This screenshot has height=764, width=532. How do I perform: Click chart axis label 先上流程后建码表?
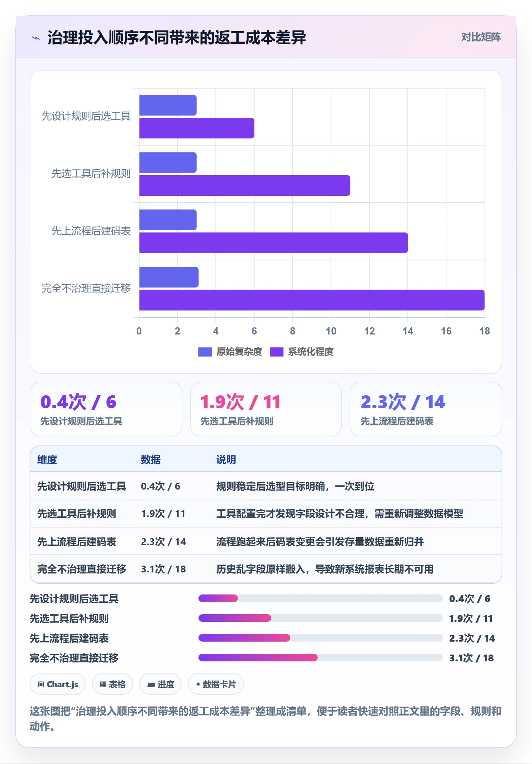(x=91, y=231)
